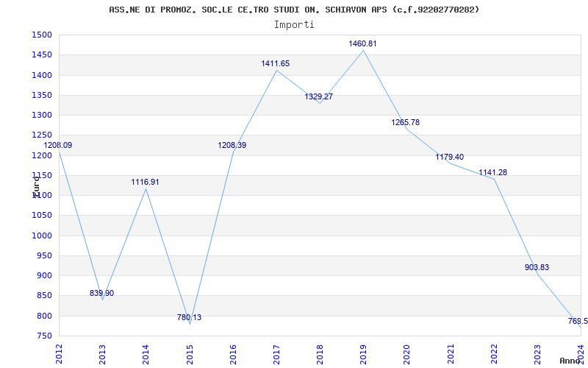Click y-axis value 850
The width and height of the screenshot is (588, 368).
[x=44, y=296]
